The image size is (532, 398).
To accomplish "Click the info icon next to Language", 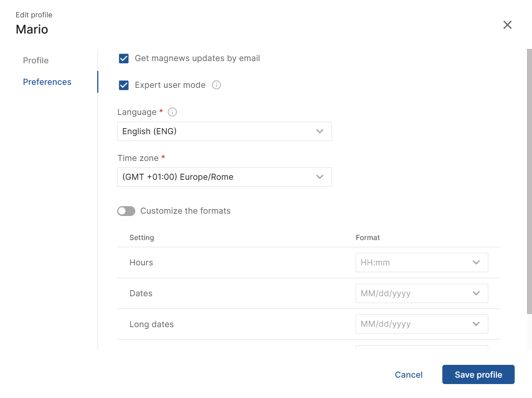I will 172,112.
